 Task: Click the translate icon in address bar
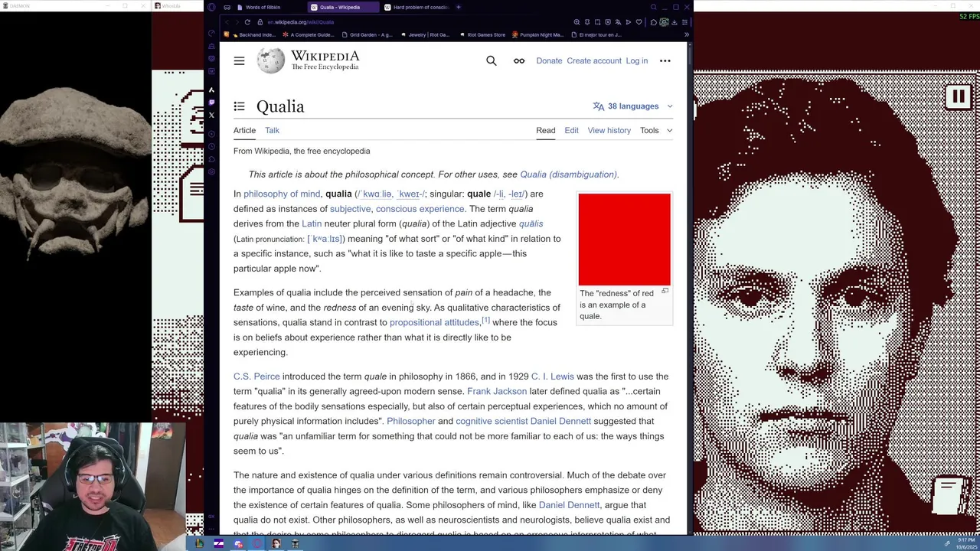point(618,22)
